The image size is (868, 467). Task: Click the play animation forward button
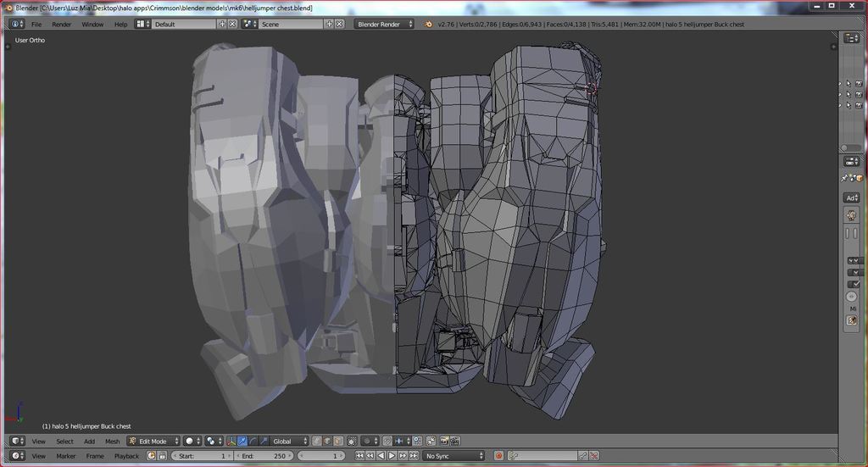tap(392, 456)
